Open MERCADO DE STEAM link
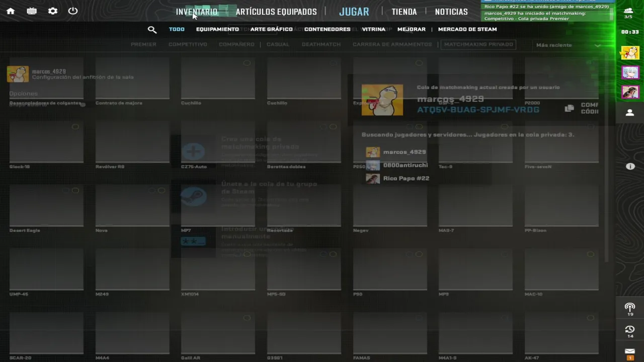 click(x=467, y=29)
